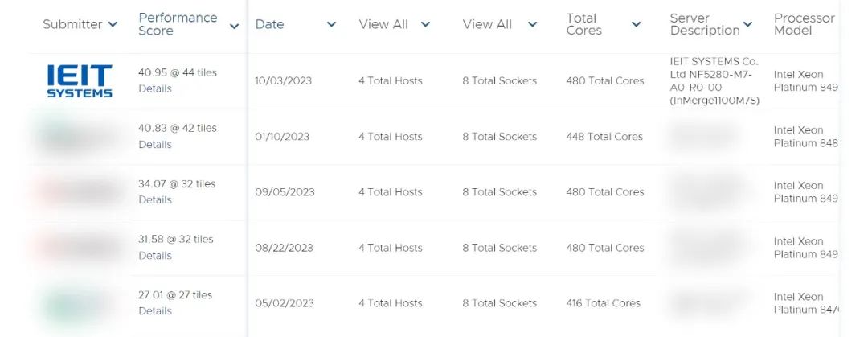This screenshot has width=868, height=337.
Task: Click the Processor Model column header
Action: [x=804, y=24]
